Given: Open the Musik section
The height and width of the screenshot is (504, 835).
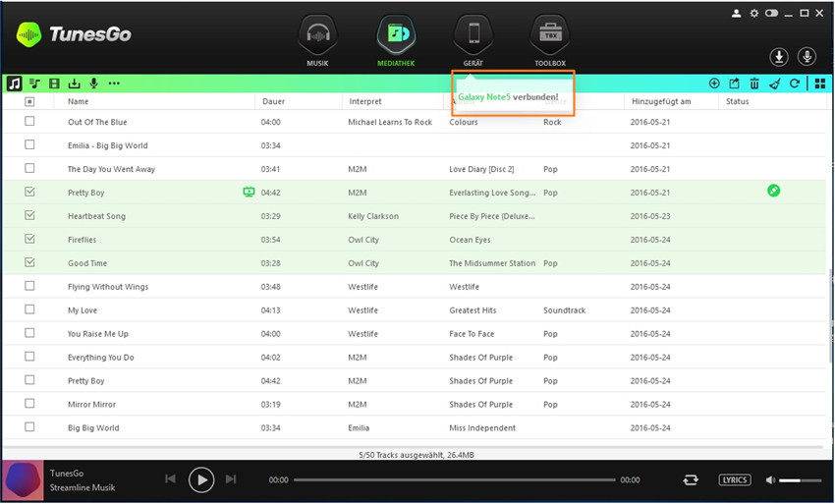Looking at the screenshot, I should (x=317, y=41).
